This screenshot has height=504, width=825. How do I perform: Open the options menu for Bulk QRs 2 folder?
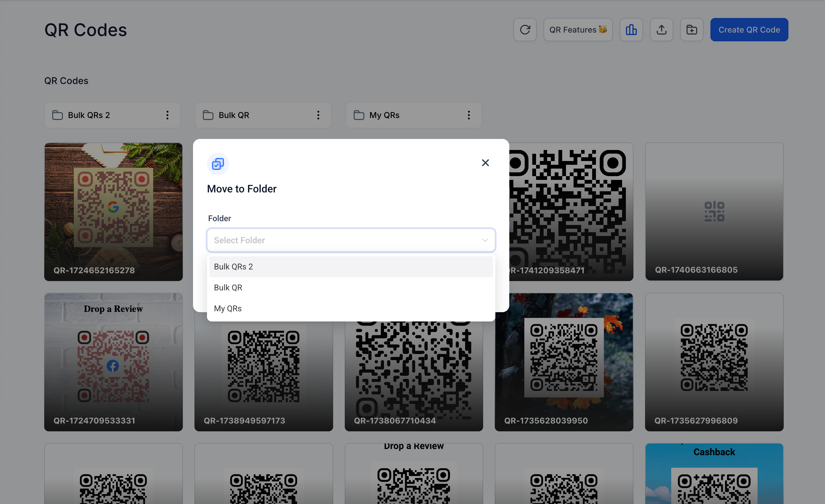[167, 115]
